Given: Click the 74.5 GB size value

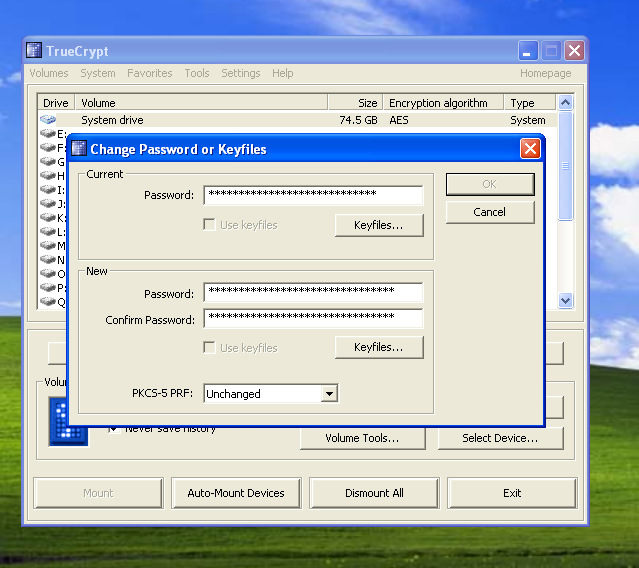Looking at the screenshot, I should point(358,120).
